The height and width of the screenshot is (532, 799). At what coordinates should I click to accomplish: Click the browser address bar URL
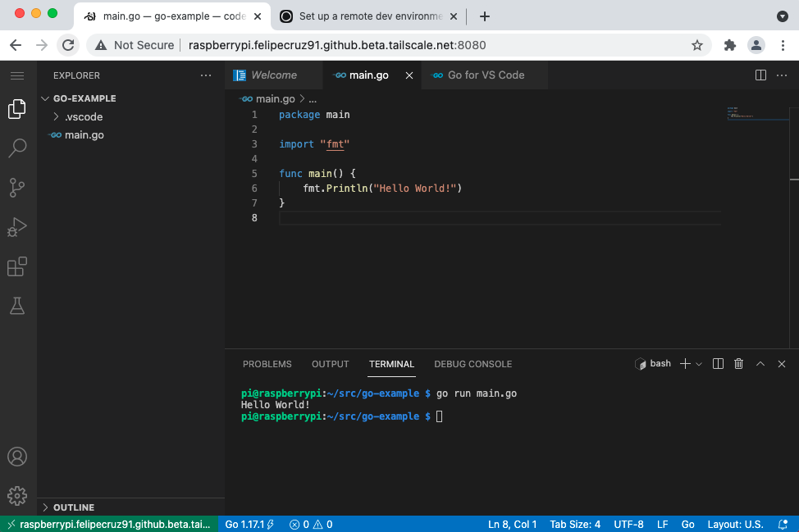click(337, 45)
